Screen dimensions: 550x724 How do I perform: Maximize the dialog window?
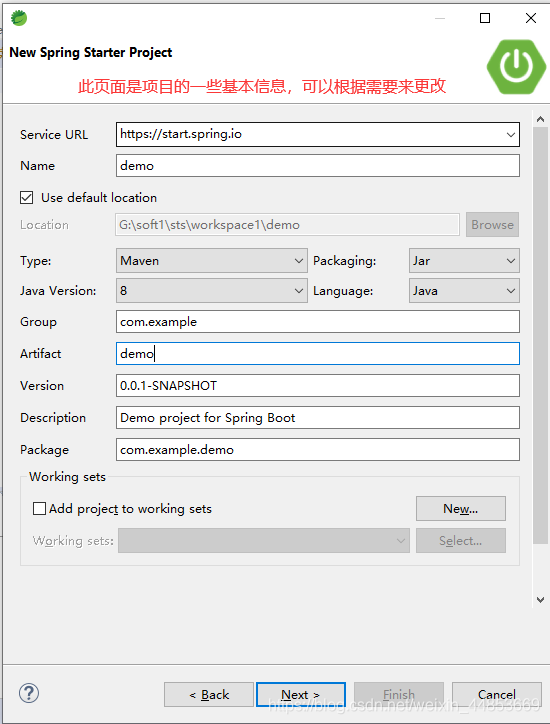tap(485, 18)
